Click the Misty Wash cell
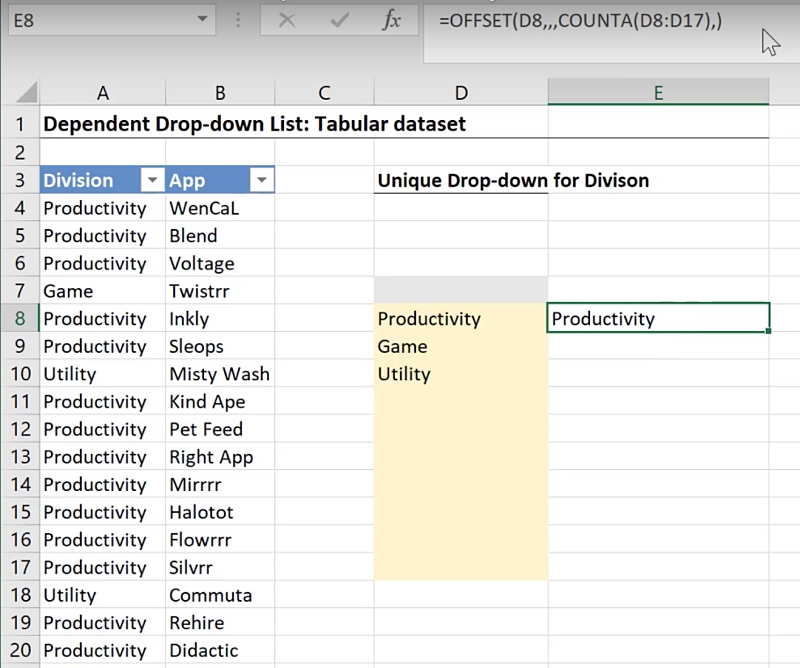 tap(219, 374)
